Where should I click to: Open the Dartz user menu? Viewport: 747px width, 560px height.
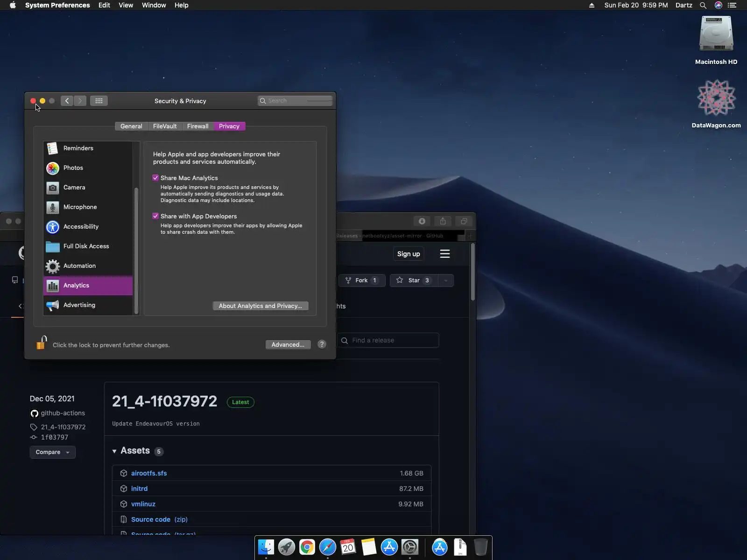click(x=684, y=5)
